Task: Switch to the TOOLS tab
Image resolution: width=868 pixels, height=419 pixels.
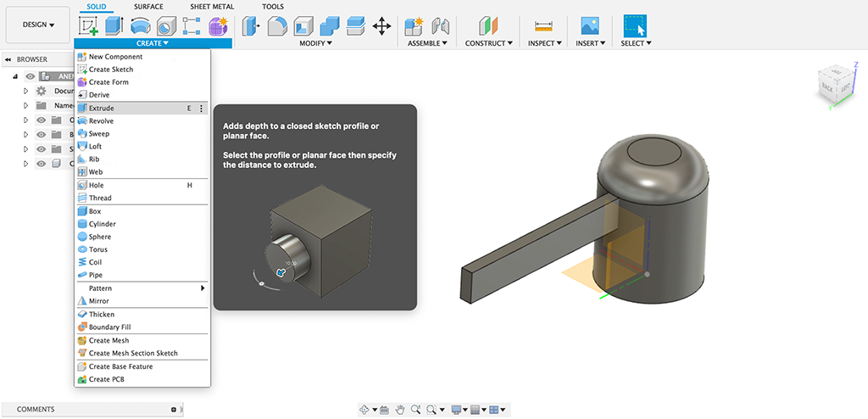Action: (x=273, y=7)
